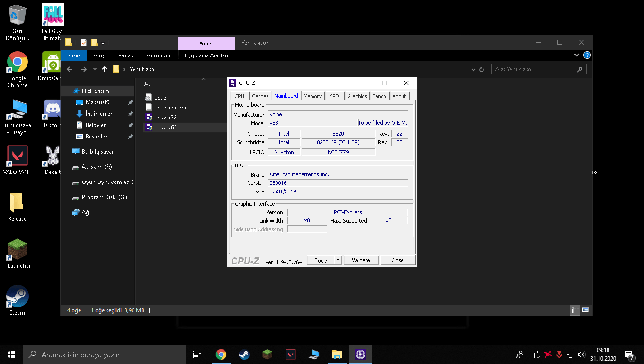This screenshot has width=644, height=364.
Task: Open the volume control in system tray
Action: coord(581,355)
